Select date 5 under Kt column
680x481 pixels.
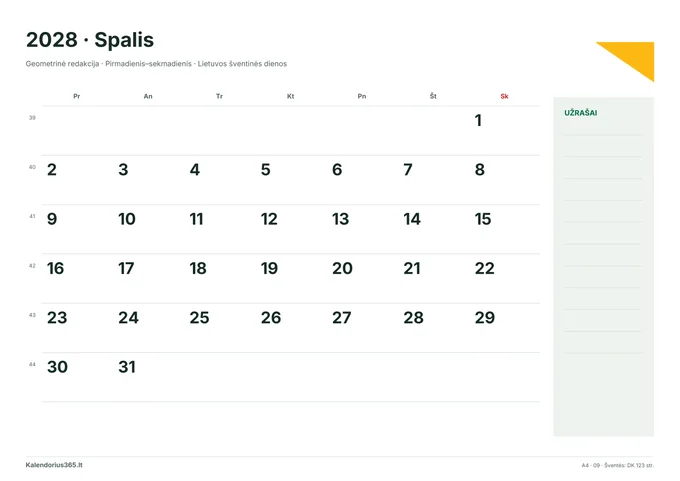[x=265, y=170]
